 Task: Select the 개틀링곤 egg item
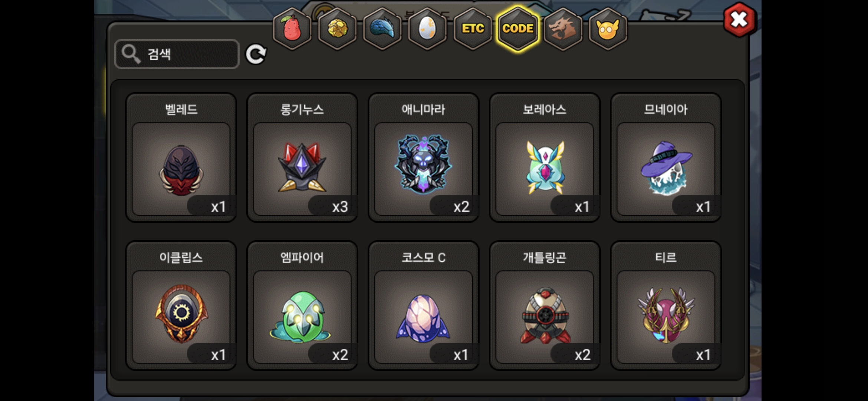coord(545,306)
